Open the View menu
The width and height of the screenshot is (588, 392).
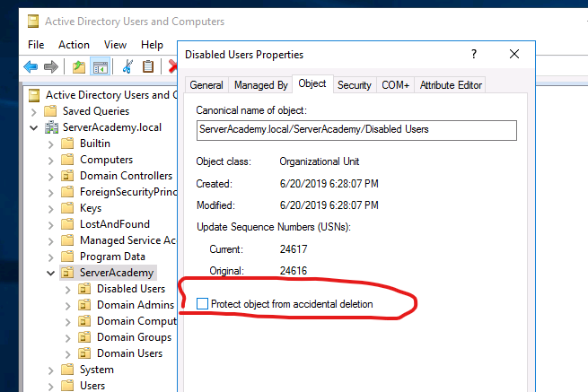tap(115, 45)
